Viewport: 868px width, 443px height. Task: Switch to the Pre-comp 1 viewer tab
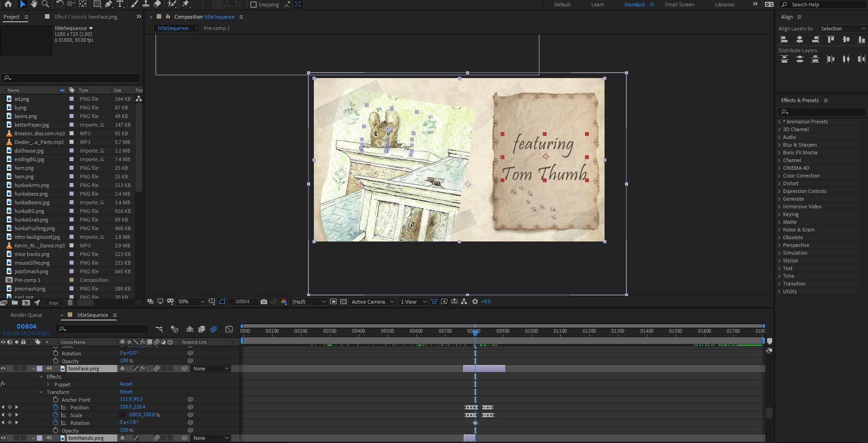pyautogui.click(x=217, y=28)
